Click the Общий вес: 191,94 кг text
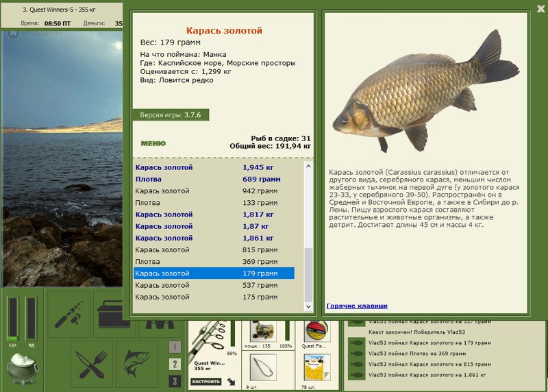548x392 pixels. 270,146
